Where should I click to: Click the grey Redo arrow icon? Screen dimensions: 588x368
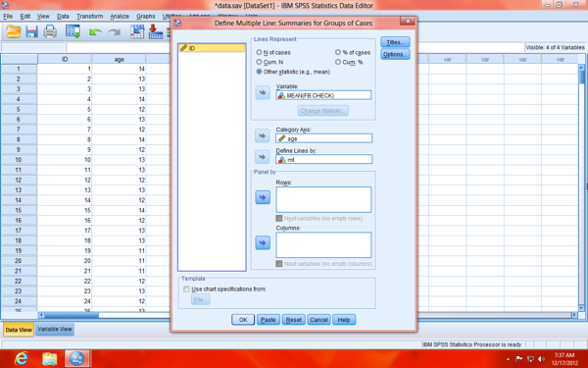point(114,32)
